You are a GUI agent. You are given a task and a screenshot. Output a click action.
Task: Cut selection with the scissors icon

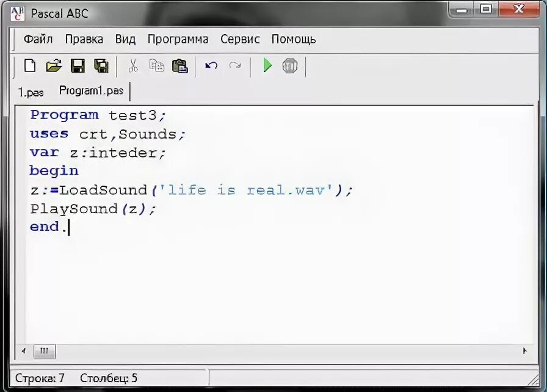[133, 65]
